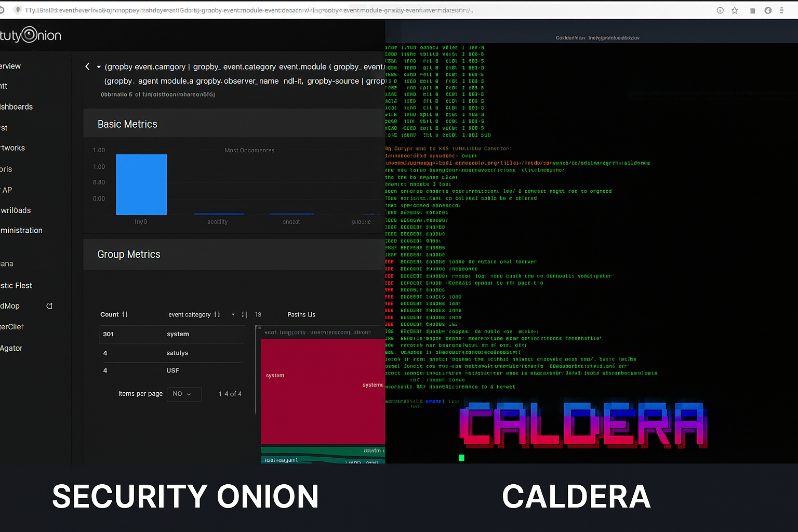Viewport: 798px width, 532px height.
Task: Click the blue bar in Most Occurrences chart
Action: (141, 184)
